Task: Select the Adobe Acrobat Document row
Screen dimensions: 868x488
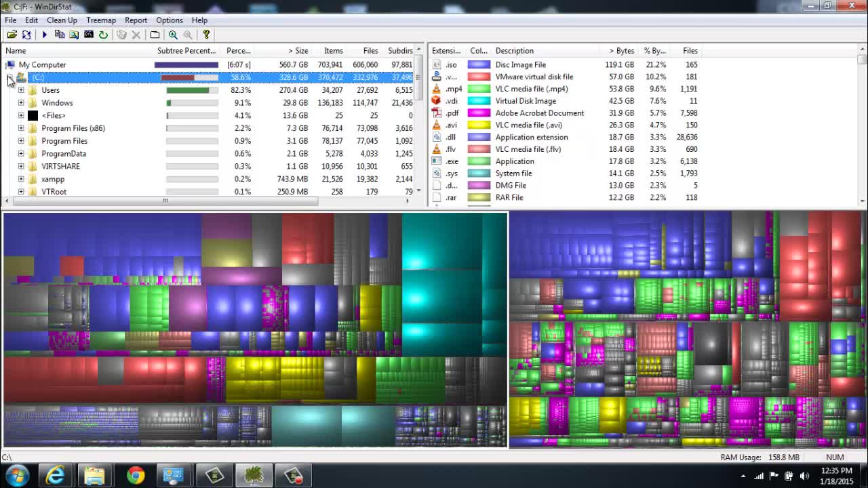Action: [566, 113]
